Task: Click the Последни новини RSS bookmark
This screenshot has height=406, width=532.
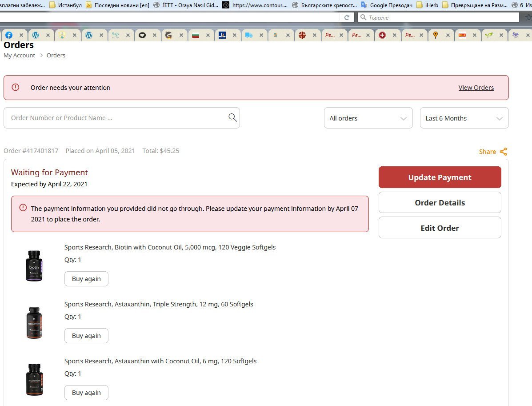Action: tap(117, 5)
